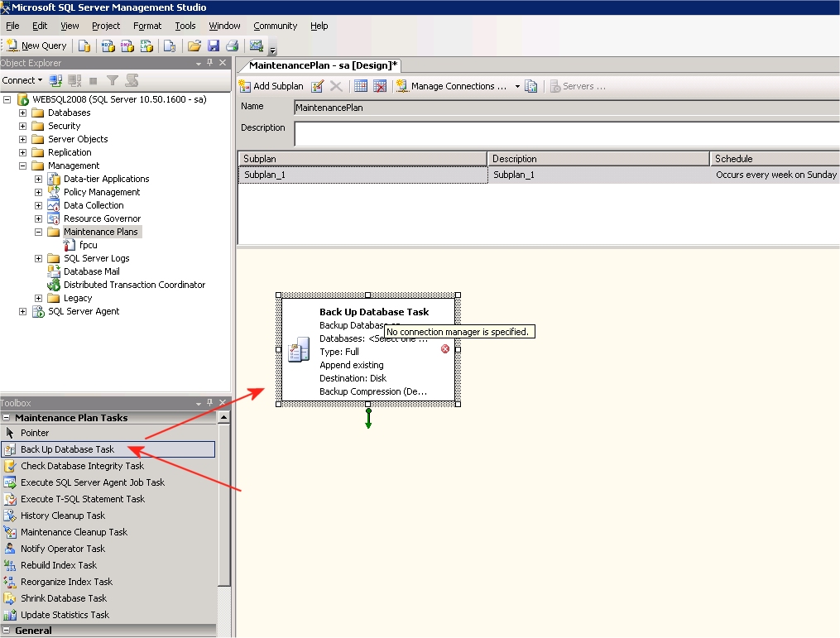Open the Window menu
This screenshot has width=840, height=638.
[224, 26]
